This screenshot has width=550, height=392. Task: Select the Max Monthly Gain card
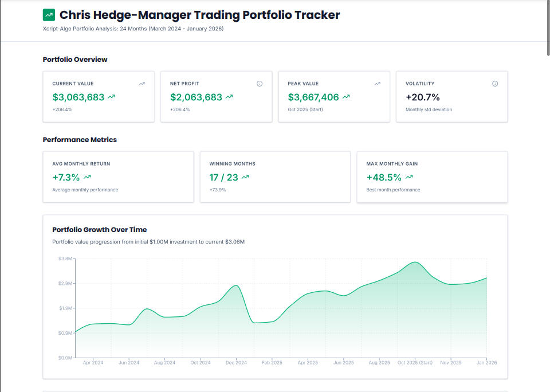(432, 177)
